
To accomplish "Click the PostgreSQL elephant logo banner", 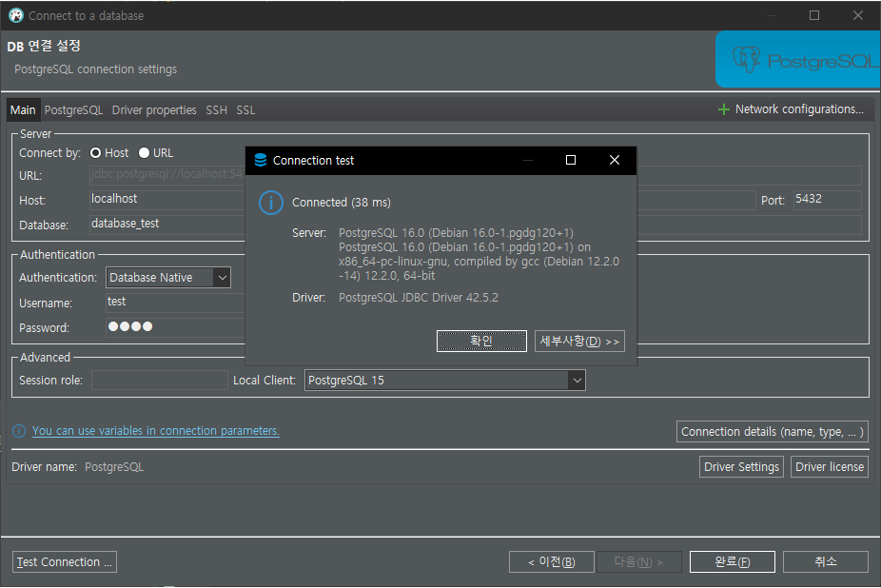I will point(798,60).
